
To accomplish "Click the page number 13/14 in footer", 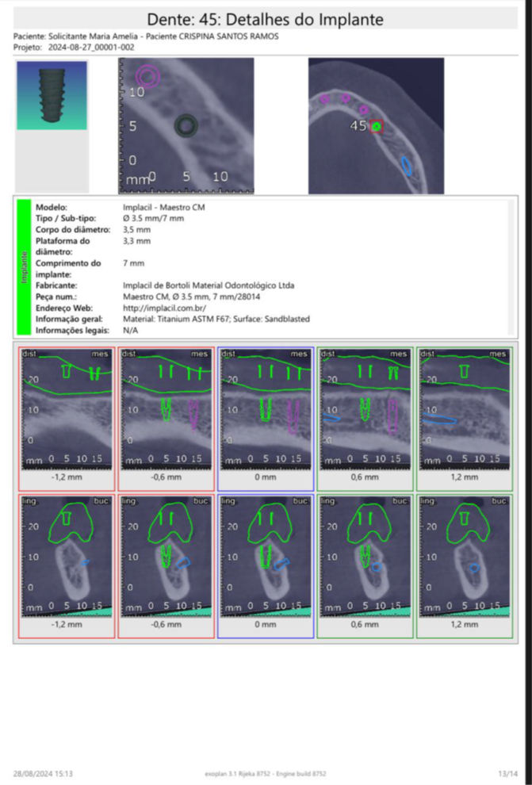I will (x=507, y=773).
